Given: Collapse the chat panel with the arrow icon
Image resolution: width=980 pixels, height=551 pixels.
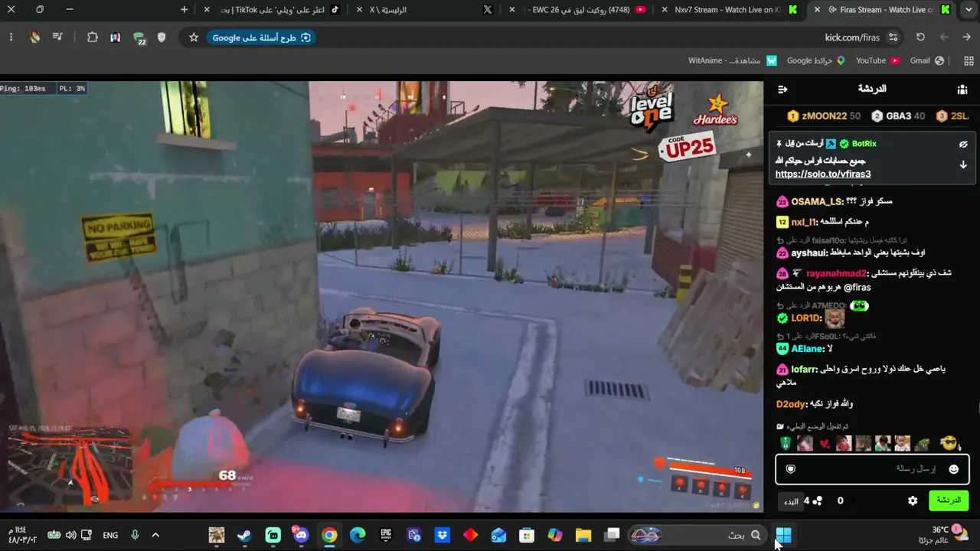Looking at the screenshot, I should (x=782, y=90).
